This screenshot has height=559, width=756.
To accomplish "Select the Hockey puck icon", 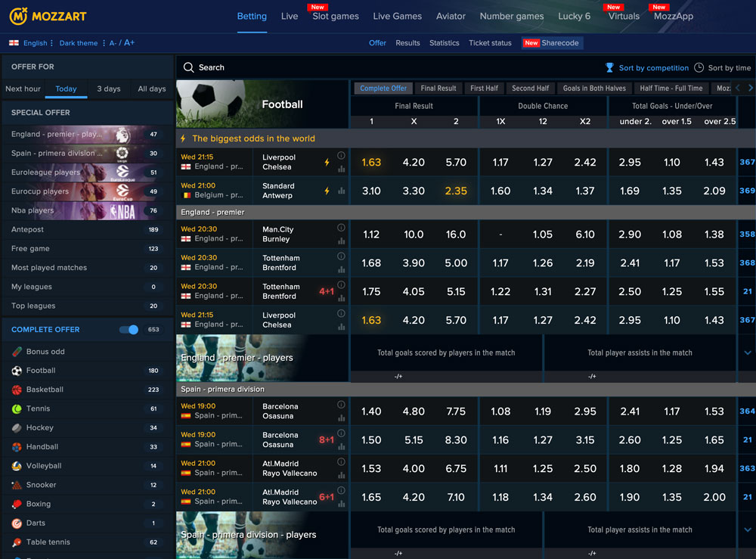I will pos(17,428).
